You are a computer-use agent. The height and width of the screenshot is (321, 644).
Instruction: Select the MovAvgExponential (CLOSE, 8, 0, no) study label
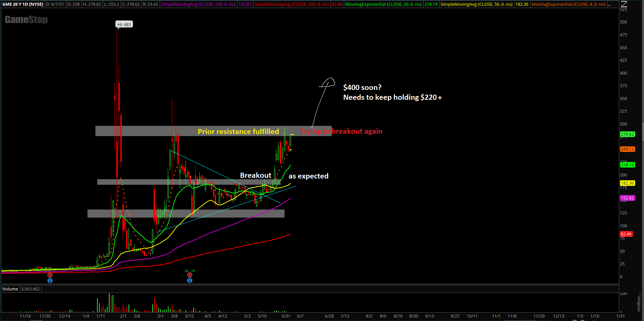point(568,4)
